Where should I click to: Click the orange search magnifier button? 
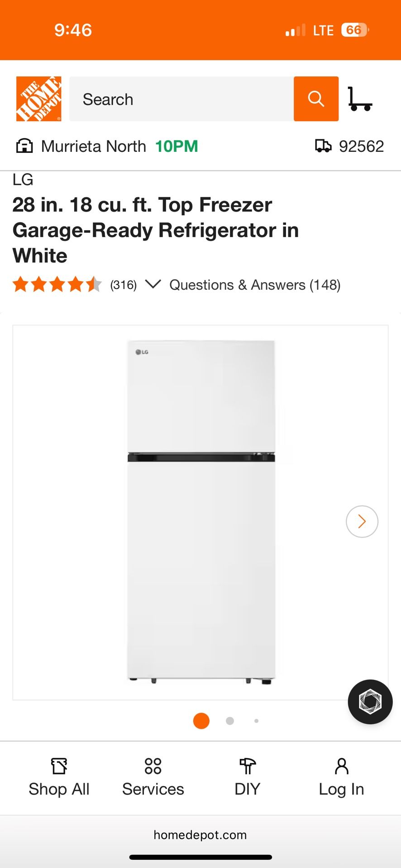[316, 99]
